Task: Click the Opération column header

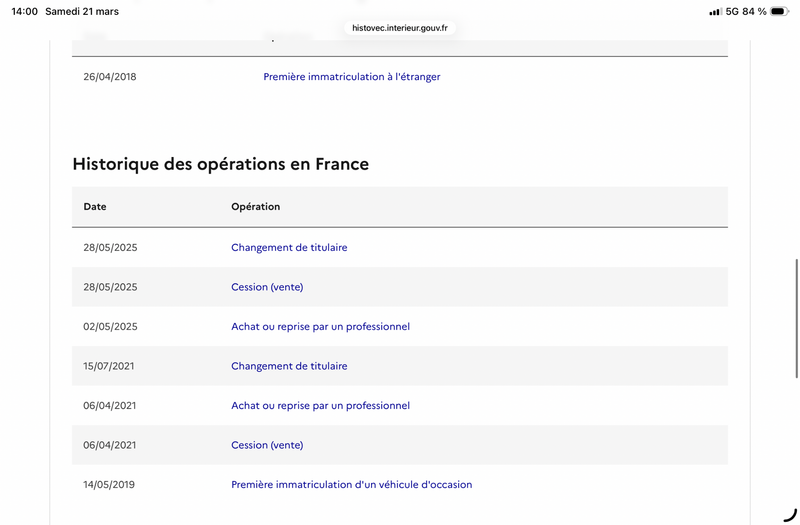Action: [255, 207]
